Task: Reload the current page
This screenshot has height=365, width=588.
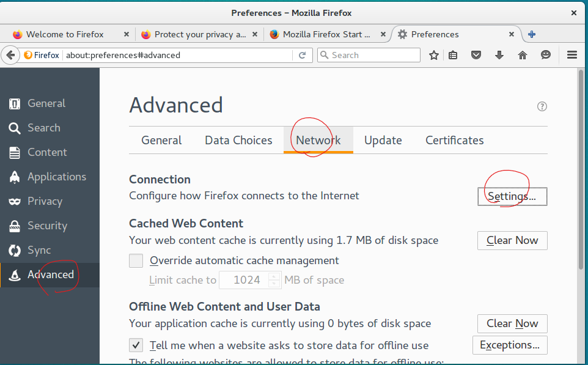Action: point(302,55)
